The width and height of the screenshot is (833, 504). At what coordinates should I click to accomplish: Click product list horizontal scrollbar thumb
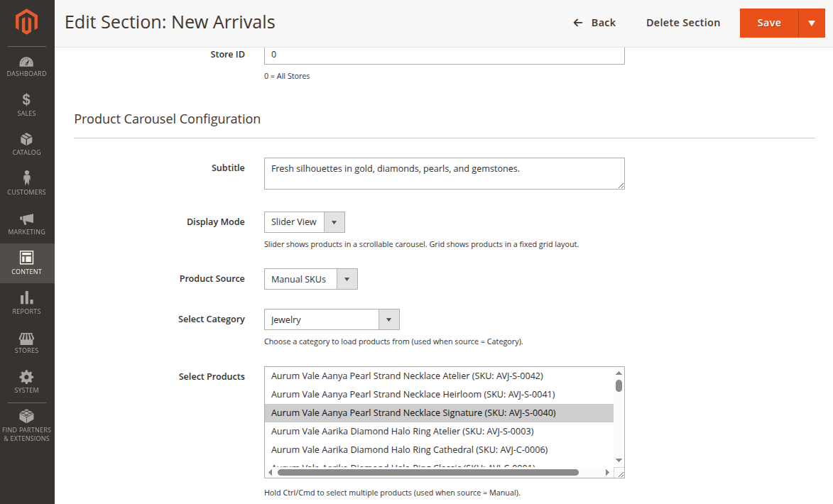coord(428,472)
